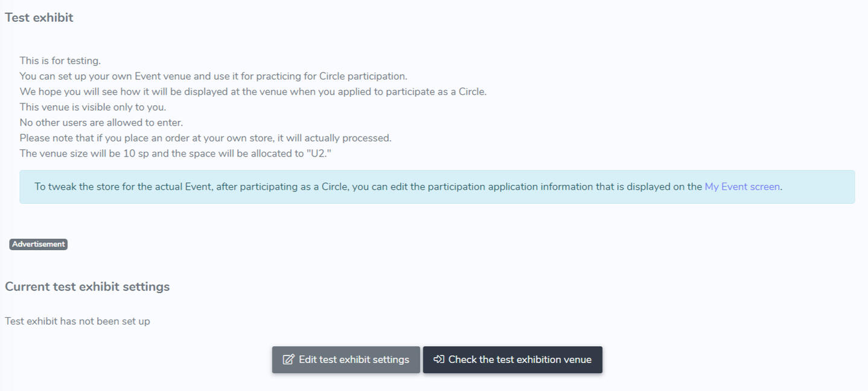Click the pencil icon on Edit button

click(x=289, y=360)
